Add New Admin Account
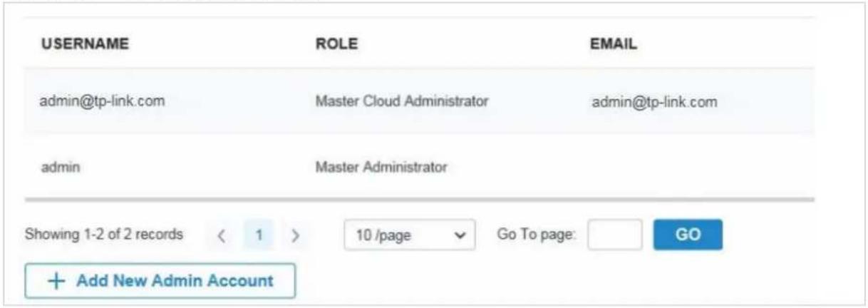The height and width of the screenshot is (308, 868). (160, 281)
